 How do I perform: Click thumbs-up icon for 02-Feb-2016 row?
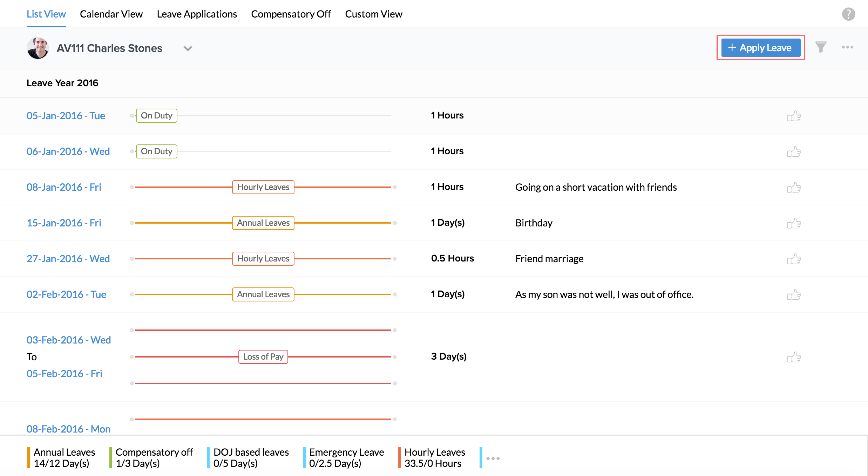click(794, 295)
